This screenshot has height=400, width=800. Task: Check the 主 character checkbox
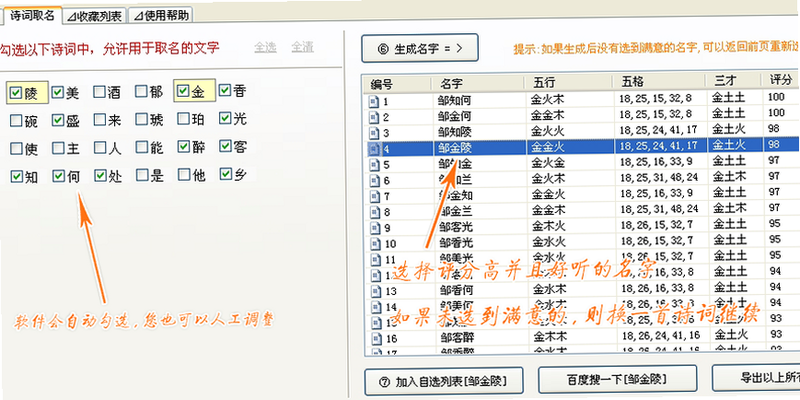58,148
